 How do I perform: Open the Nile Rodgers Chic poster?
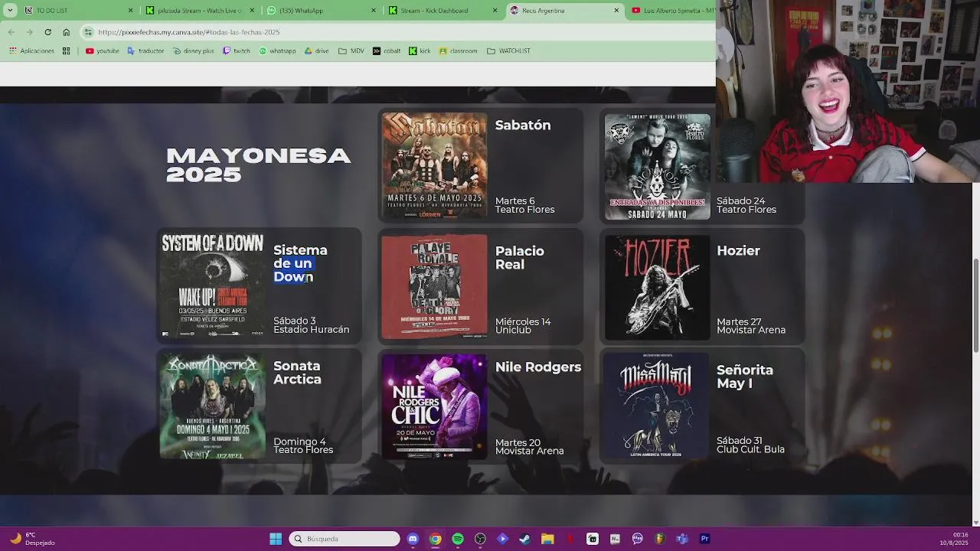coord(434,406)
